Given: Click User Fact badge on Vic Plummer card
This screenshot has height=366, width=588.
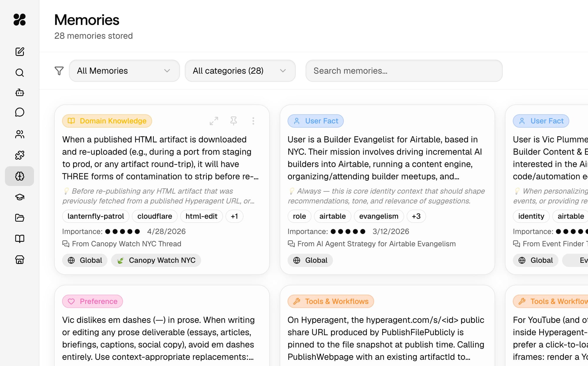Looking at the screenshot, I should tap(541, 121).
